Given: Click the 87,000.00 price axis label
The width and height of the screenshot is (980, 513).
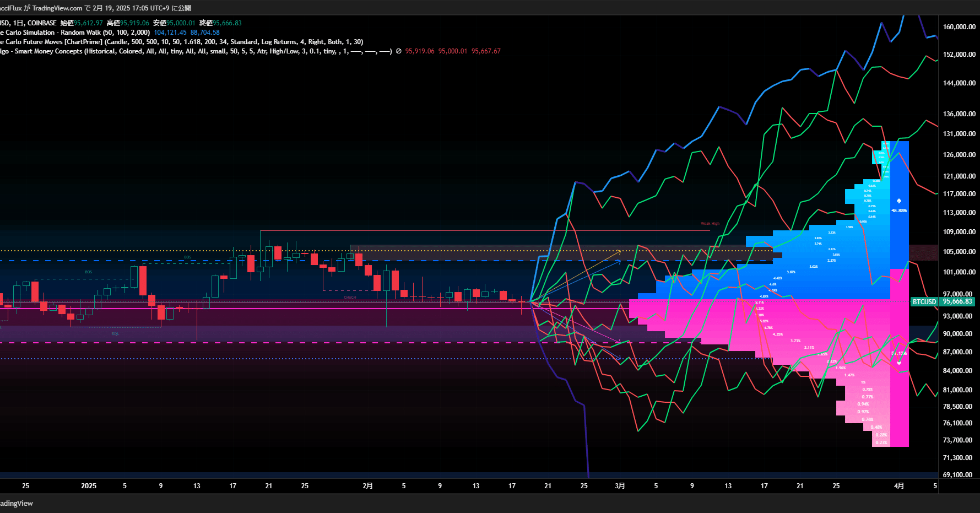Looking at the screenshot, I should pos(957,352).
